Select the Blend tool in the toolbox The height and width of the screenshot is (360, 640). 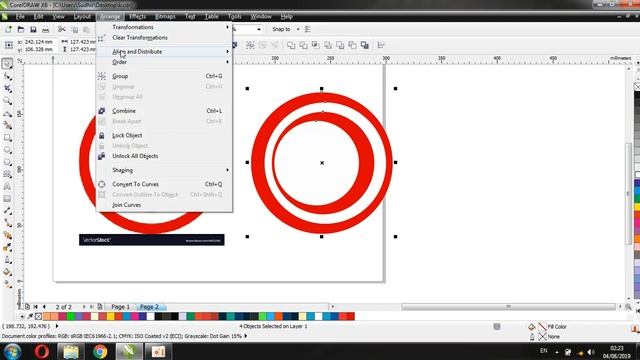[7, 235]
